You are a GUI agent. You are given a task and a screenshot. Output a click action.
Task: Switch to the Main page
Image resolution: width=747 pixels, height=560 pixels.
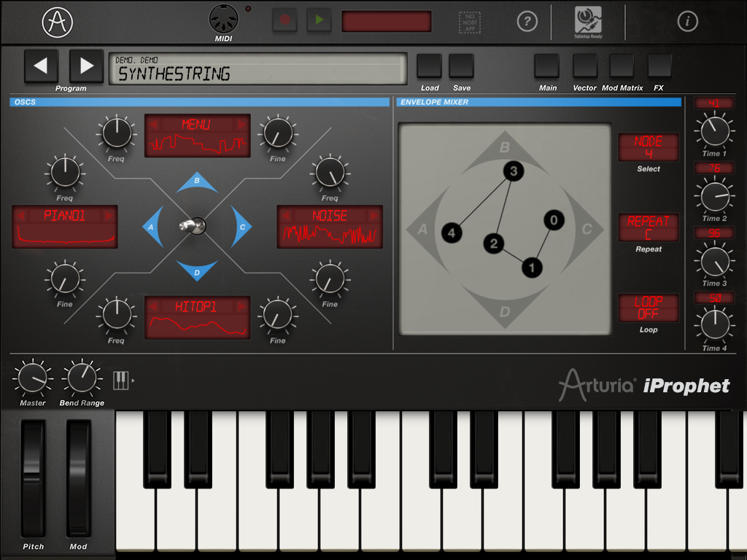pos(547,66)
